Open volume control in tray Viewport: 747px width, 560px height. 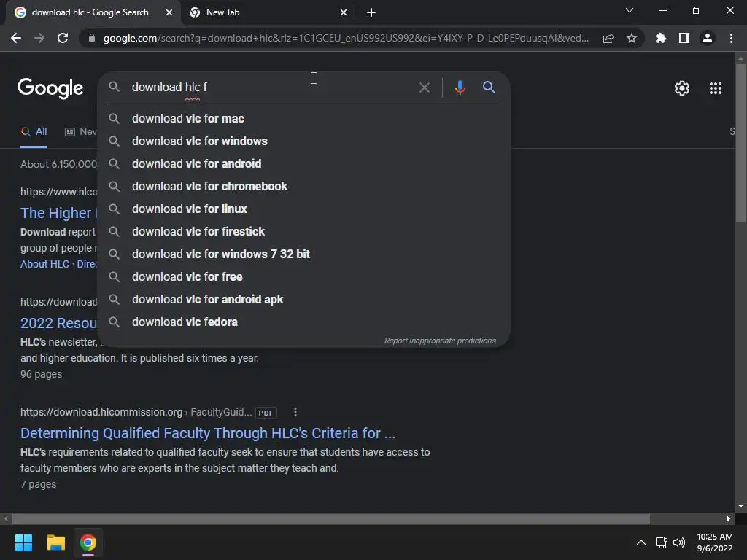pyautogui.click(x=679, y=542)
